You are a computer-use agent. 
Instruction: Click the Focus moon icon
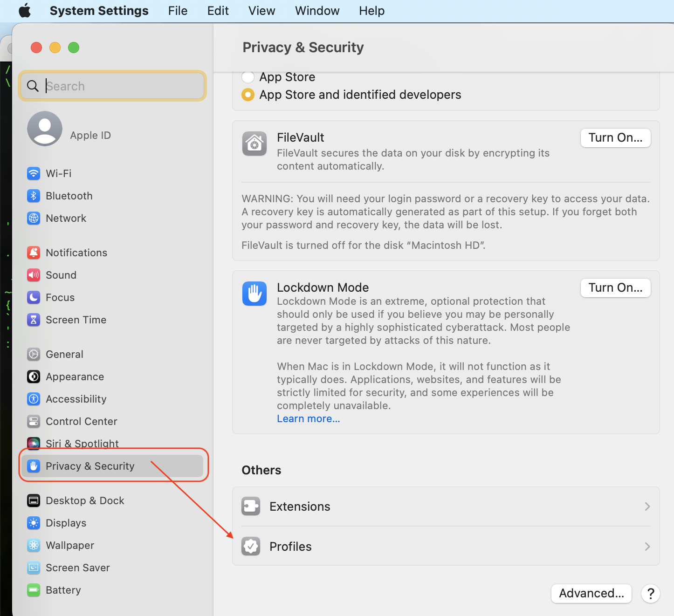pos(34,297)
